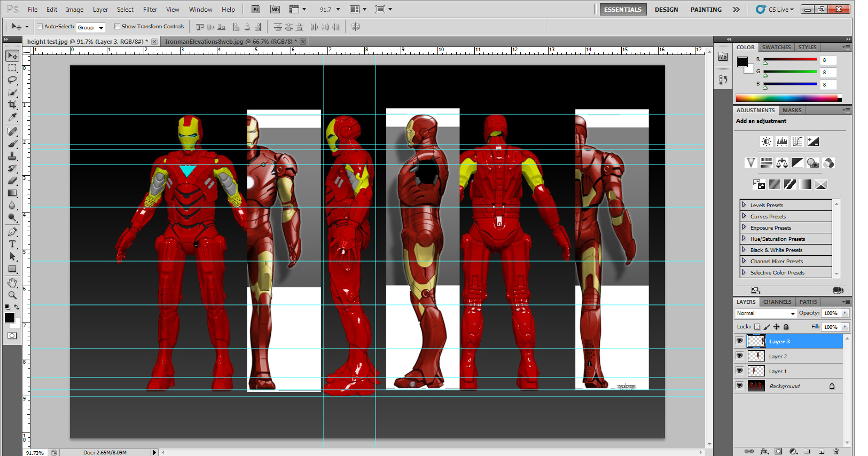
Task: Add Curves adjustment
Action: pos(797,141)
